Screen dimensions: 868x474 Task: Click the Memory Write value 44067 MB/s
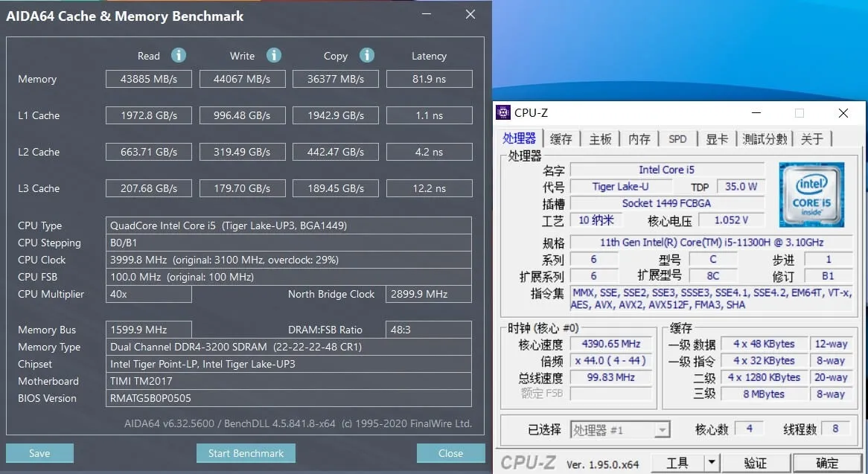point(243,79)
